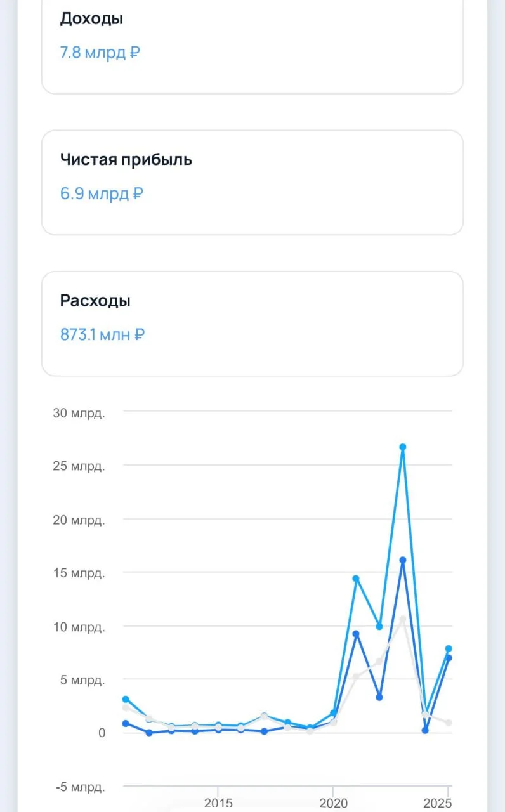505x812 pixels.
Task: Select the 2025 light-blue income point
Action: [448, 649]
